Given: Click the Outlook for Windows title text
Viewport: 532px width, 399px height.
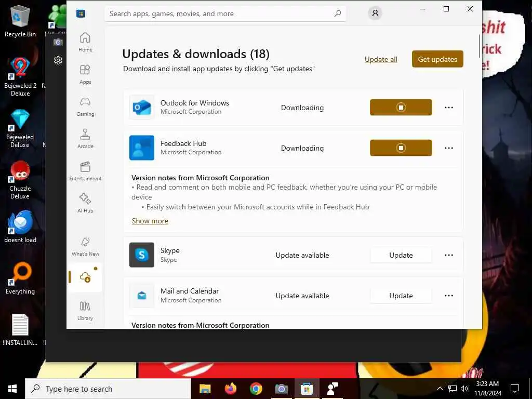Looking at the screenshot, I should click(195, 103).
